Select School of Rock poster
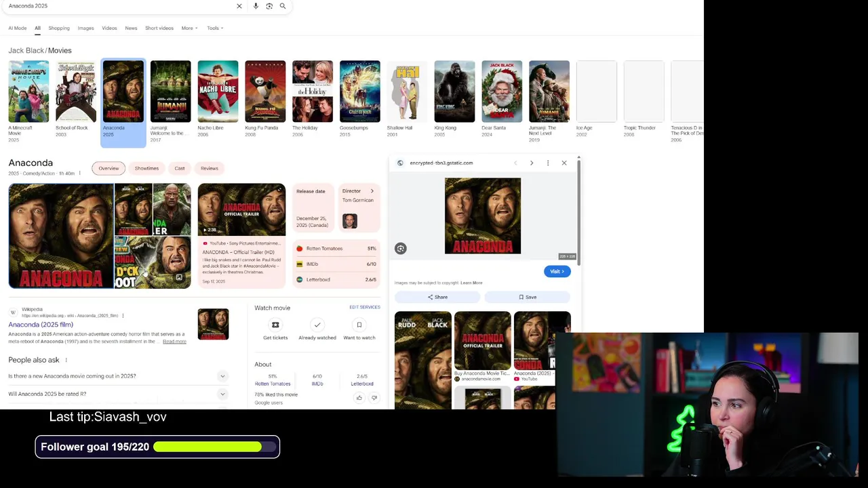The width and height of the screenshot is (868, 488). click(76, 91)
